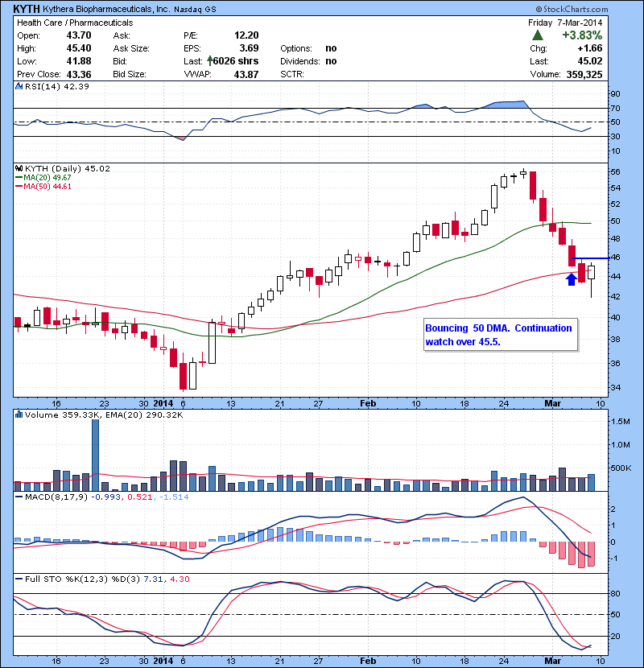
Task: Click the MA(20) 49.67 legend entry
Action: pyautogui.click(x=43, y=177)
